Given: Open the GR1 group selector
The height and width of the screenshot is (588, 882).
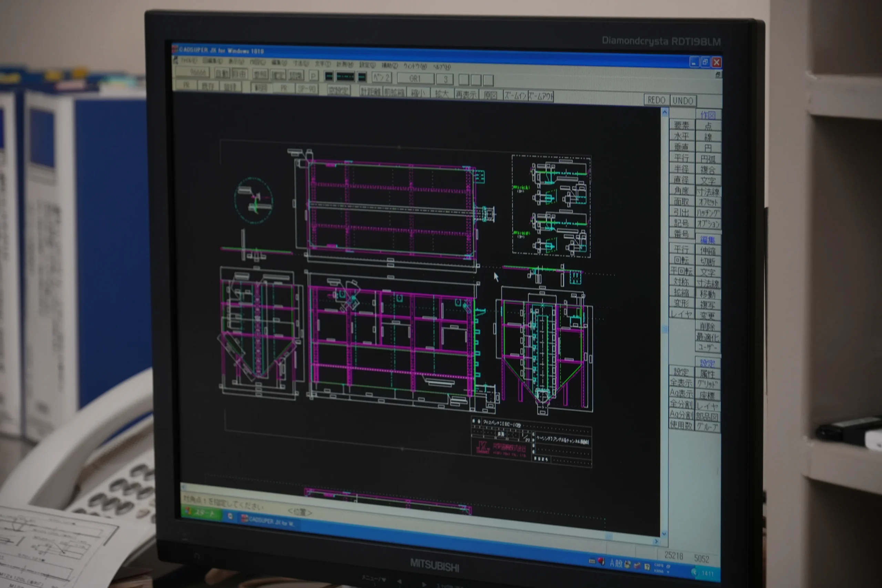Looking at the screenshot, I should [x=415, y=79].
